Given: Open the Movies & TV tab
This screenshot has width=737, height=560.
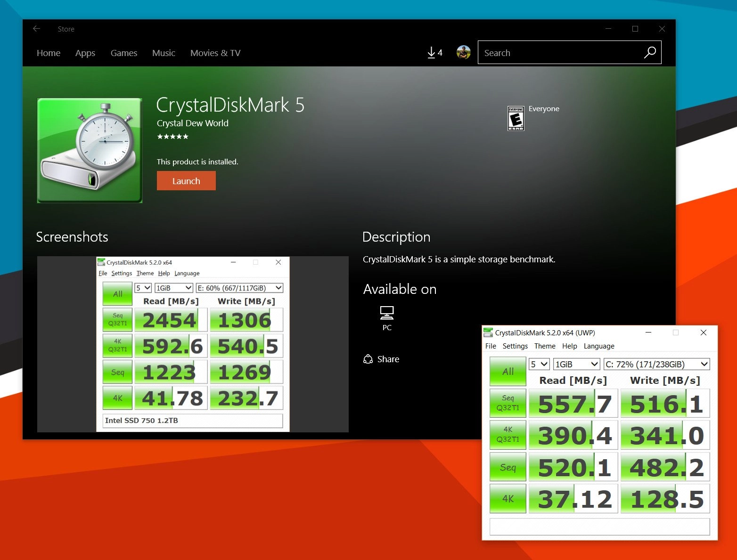Looking at the screenshot, I should coord(215,53).
